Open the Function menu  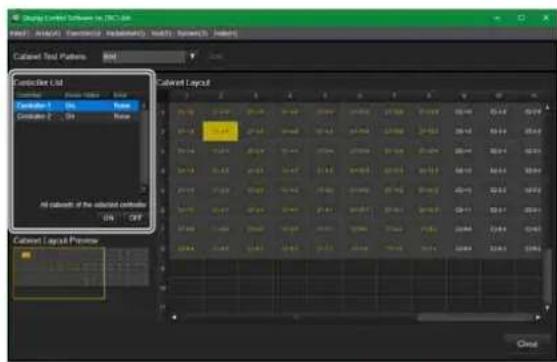tap(83, 34)
